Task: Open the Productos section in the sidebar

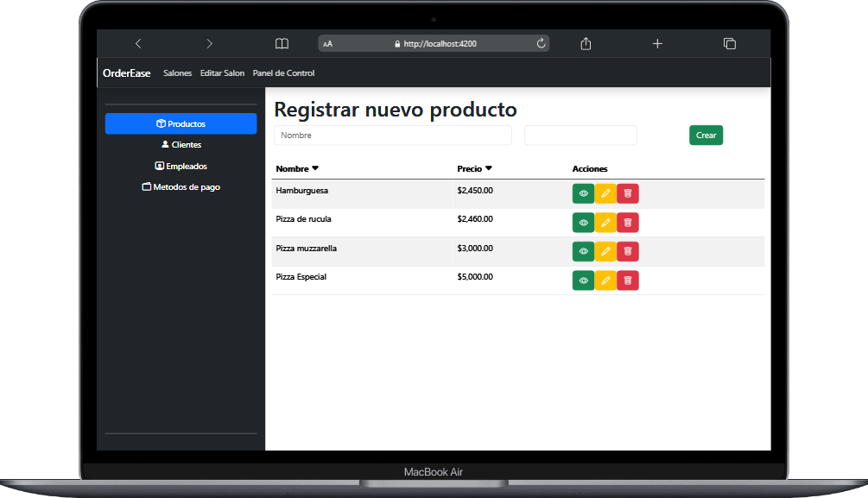Action: (x=181, y=123)
